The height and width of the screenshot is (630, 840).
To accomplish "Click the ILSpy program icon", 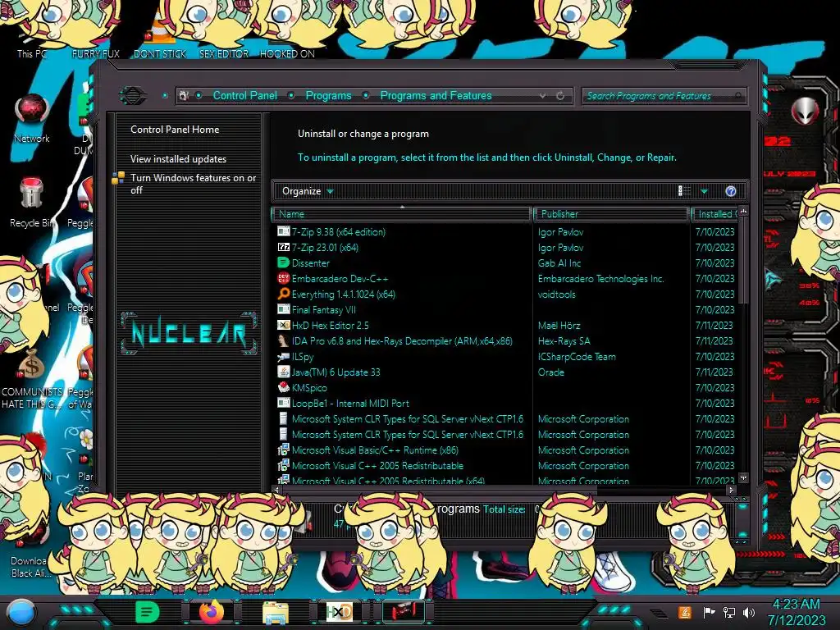I will [283, 356].
